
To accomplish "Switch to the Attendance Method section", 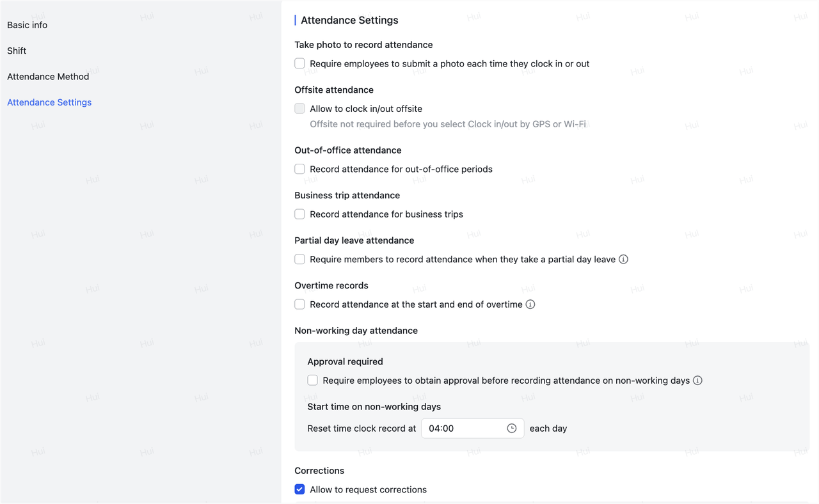I will [48, 76].
